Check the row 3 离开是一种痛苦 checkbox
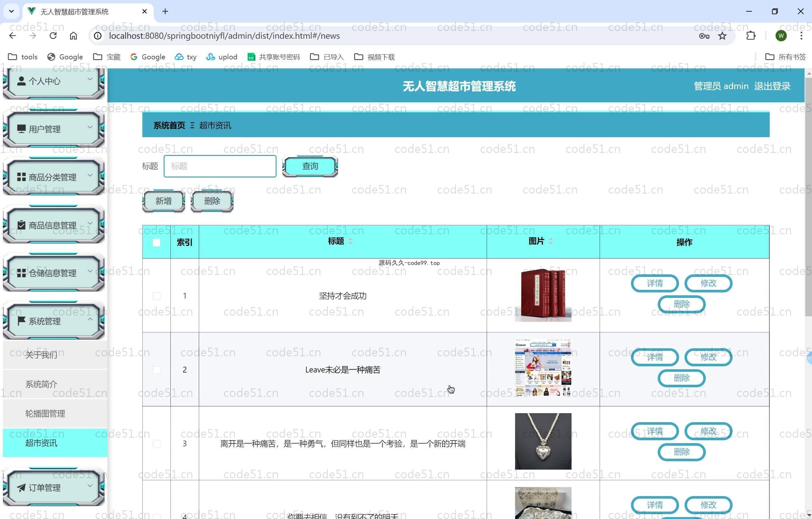 (157, 443)
